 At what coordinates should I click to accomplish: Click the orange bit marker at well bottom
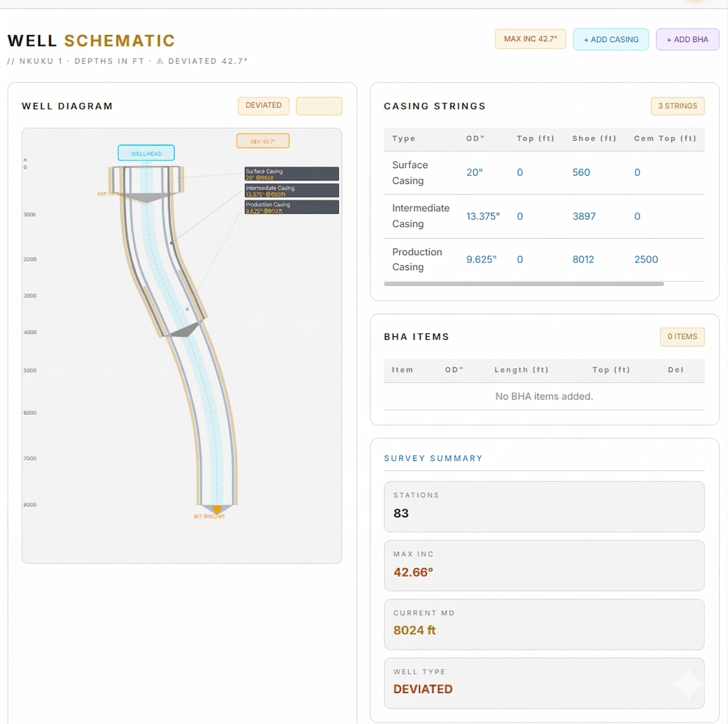tap(217, 509)
